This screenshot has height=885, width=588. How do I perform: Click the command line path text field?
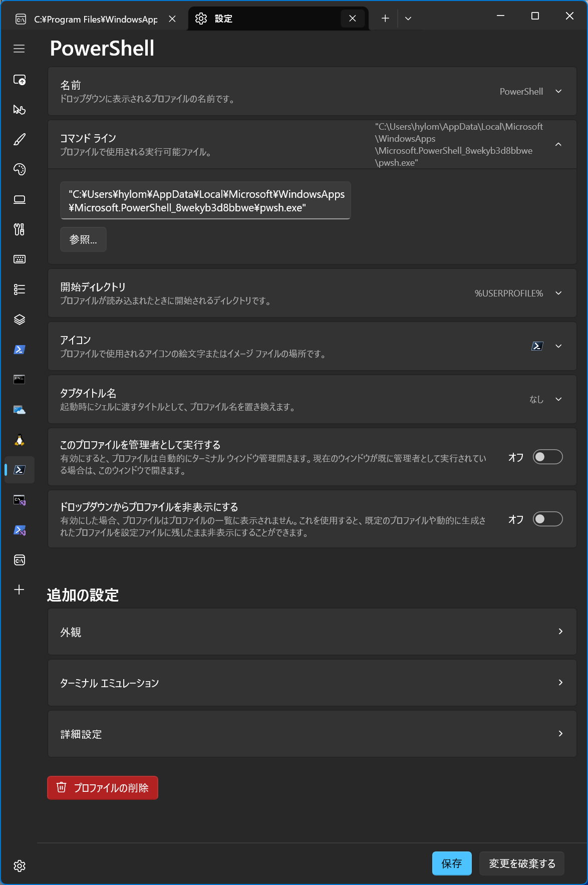pos(205,200)
